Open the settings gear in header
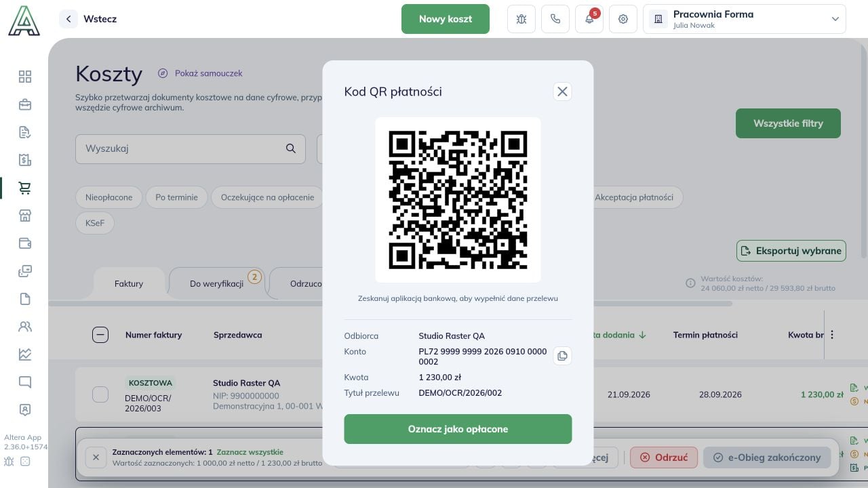The width and height of the screenshot is (868, 488). click(x=623, y=19)
